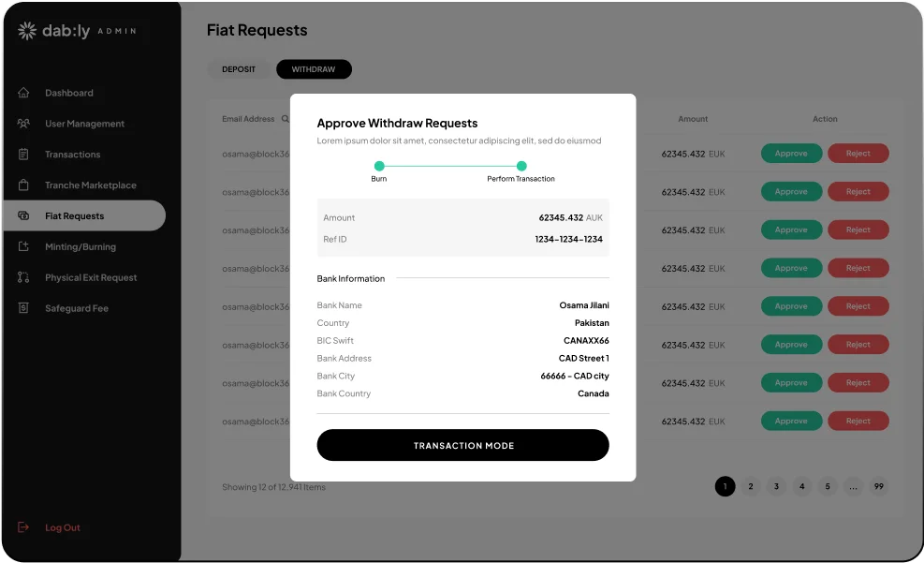
Task: Click the Physical Exit Request icon
Action: click(x=24, y=278)
